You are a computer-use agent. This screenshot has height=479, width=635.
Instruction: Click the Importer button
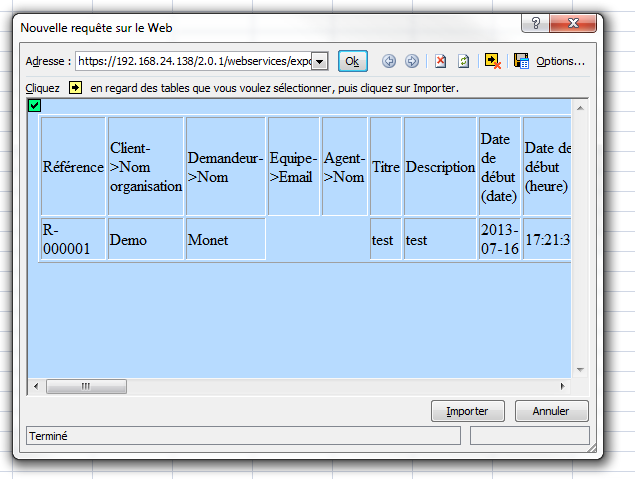coord(466,411)
